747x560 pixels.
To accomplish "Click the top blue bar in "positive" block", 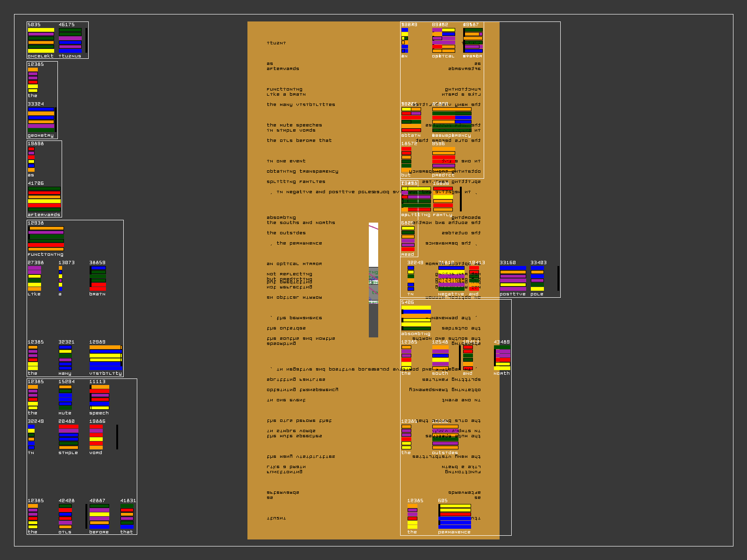I will click(x=513, y=268).
